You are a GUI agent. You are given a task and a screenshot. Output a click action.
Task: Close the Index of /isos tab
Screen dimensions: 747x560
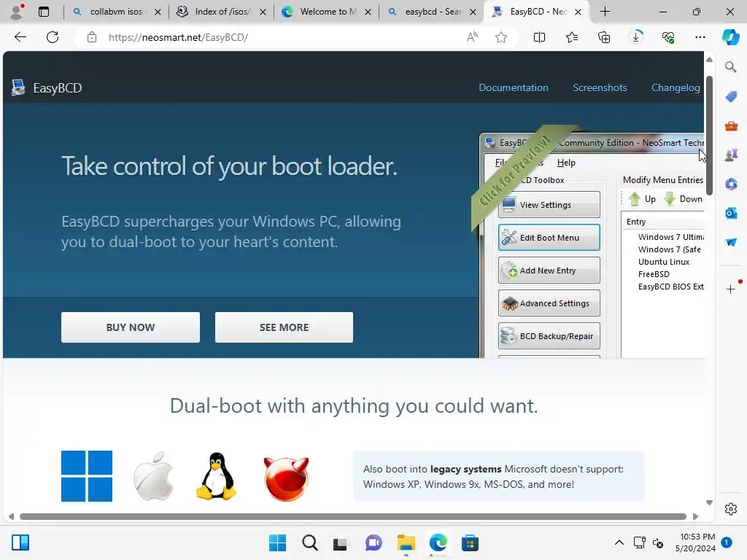[263, 12]
